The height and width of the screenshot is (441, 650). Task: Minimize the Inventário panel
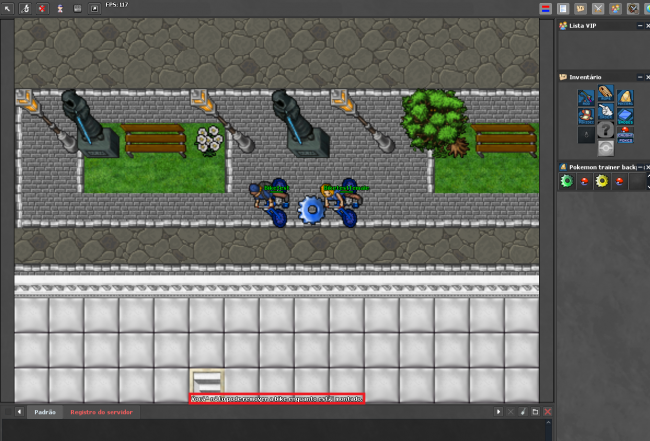[640, 77]
